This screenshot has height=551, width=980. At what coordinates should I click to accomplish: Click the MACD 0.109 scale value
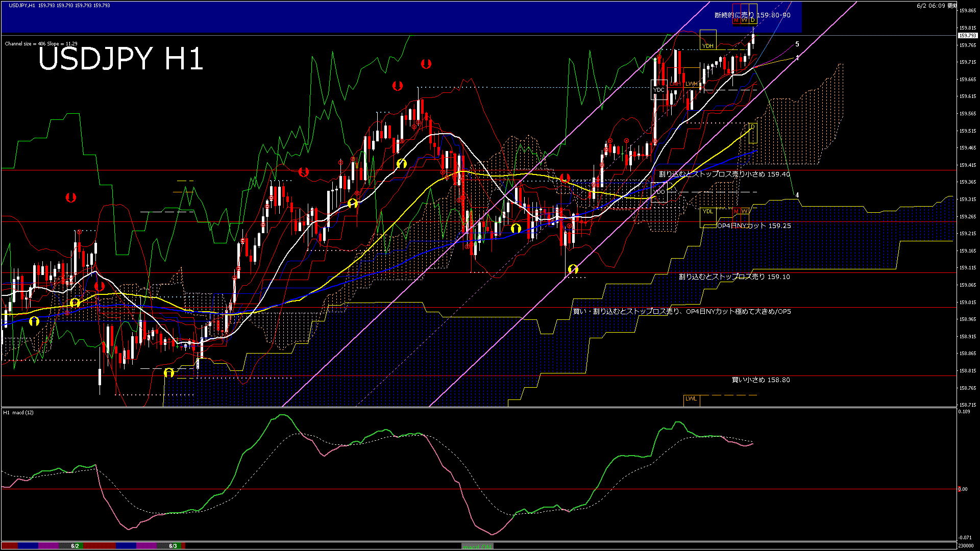[x=964, y=411]
